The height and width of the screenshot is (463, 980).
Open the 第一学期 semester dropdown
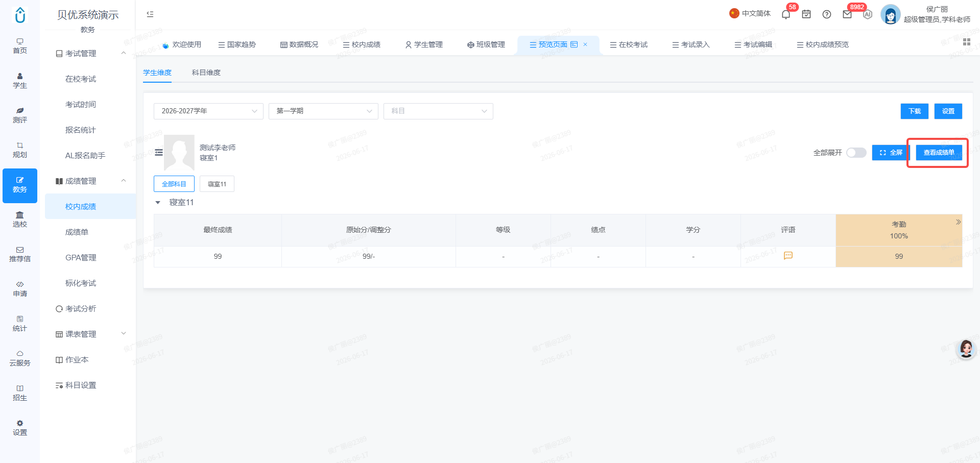coord(323,111)
